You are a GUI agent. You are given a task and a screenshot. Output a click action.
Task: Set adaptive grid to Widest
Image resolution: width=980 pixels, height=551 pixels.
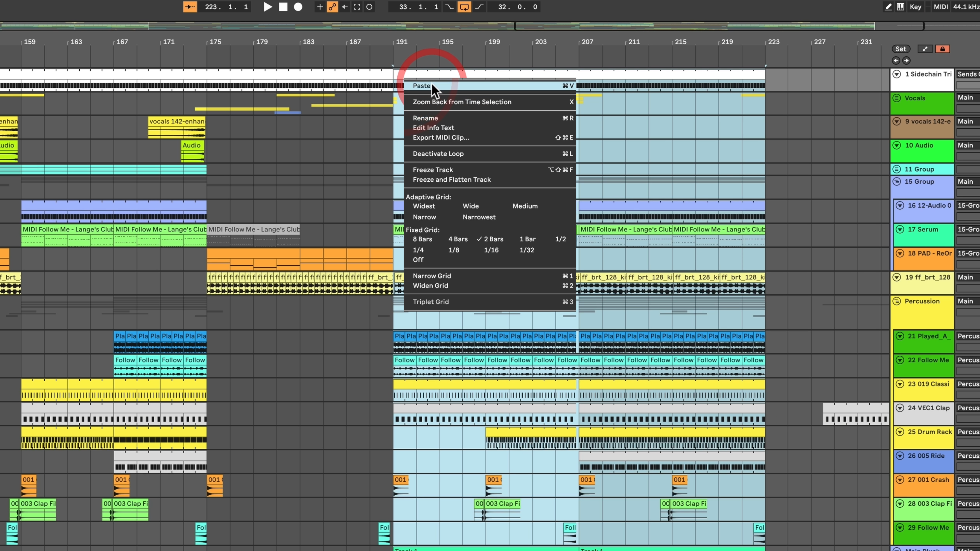[x=424, y=206]
